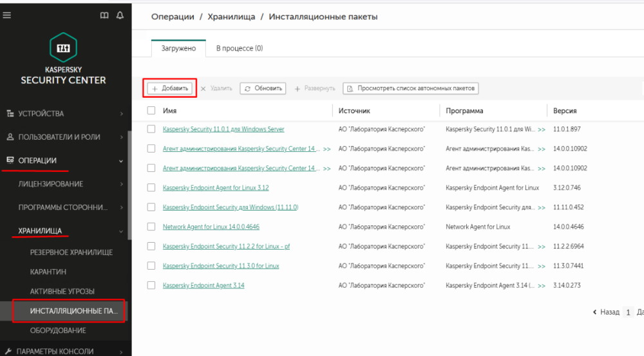Open the notifications bell icon
644x356 pixels.
click(120, 15)
